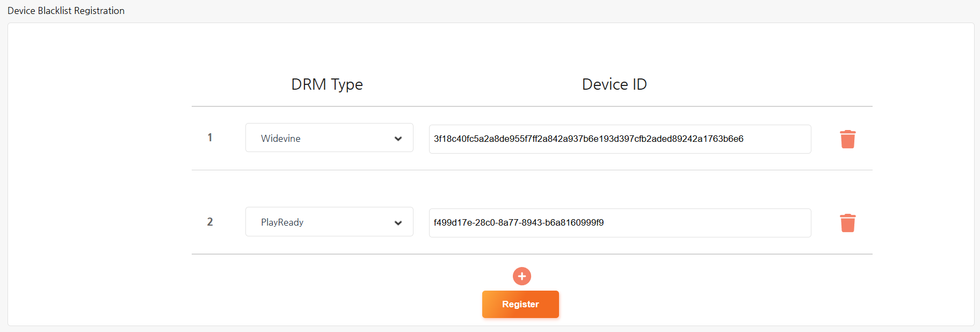Click the Device Blacklist Registration title
Viewport: 980px width, 332px height.
[66, 11]
